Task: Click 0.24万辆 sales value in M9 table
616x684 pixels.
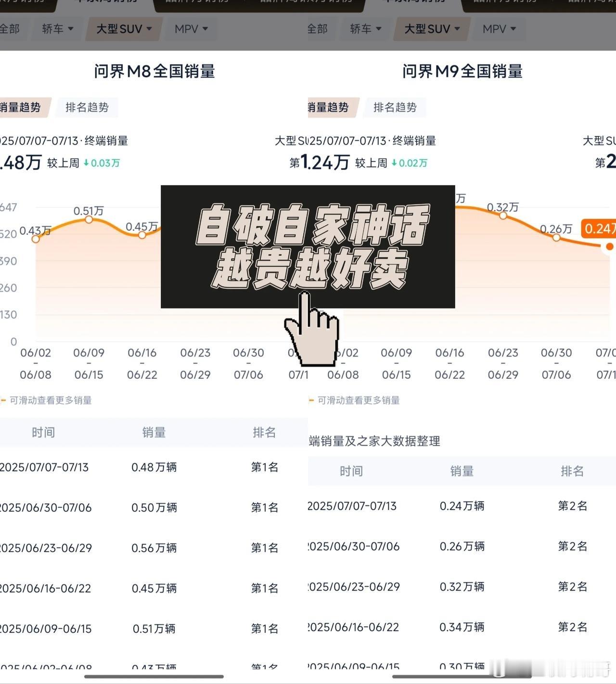Action: [x=462, y=506]
